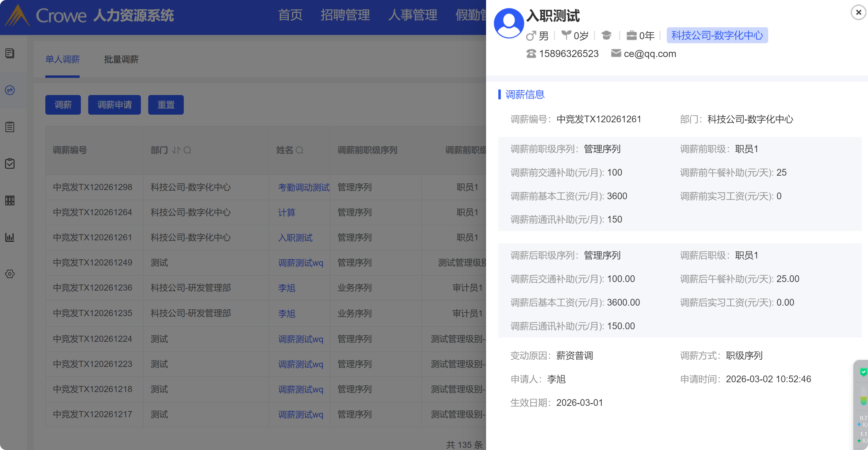The width and height of the screenshot is (868, 450).
Task: Select the 单人调薪 tab
Action: (62, 59)
